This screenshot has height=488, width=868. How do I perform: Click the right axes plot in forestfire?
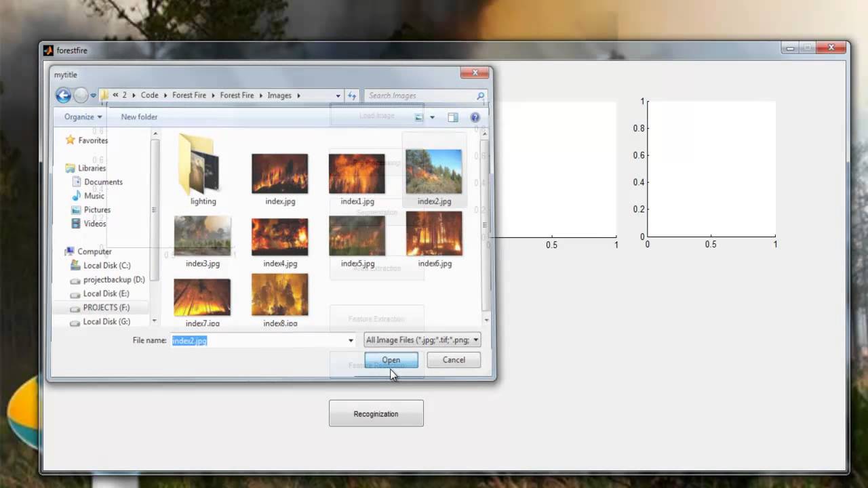coord(711,169)
